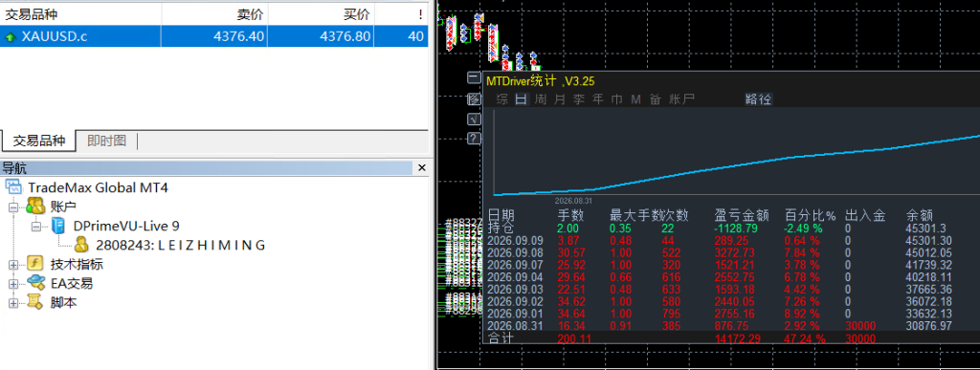Select the M tab in MTDriver
The width and height of the screenshot is (980, 370).
[x=636, y=98]
